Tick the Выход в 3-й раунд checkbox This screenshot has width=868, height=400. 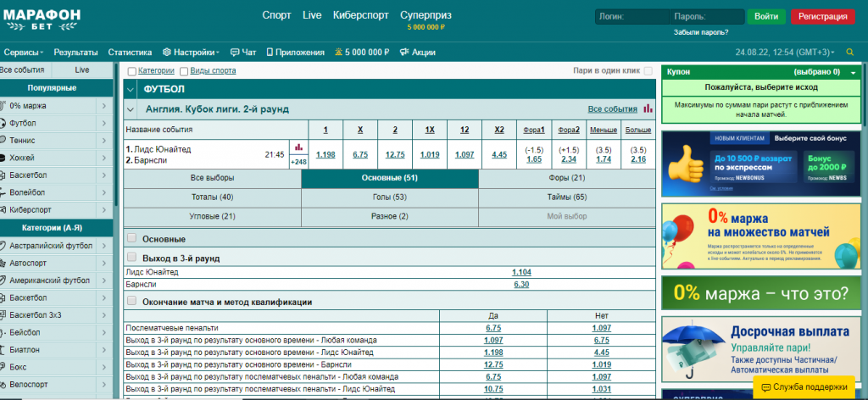tap(131, 257)
